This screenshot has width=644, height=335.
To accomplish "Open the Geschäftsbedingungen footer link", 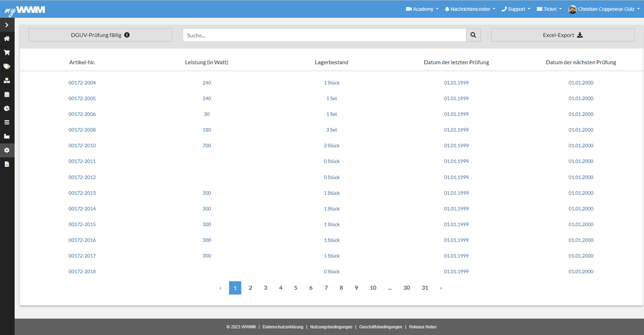I will (x=381, y=327).
